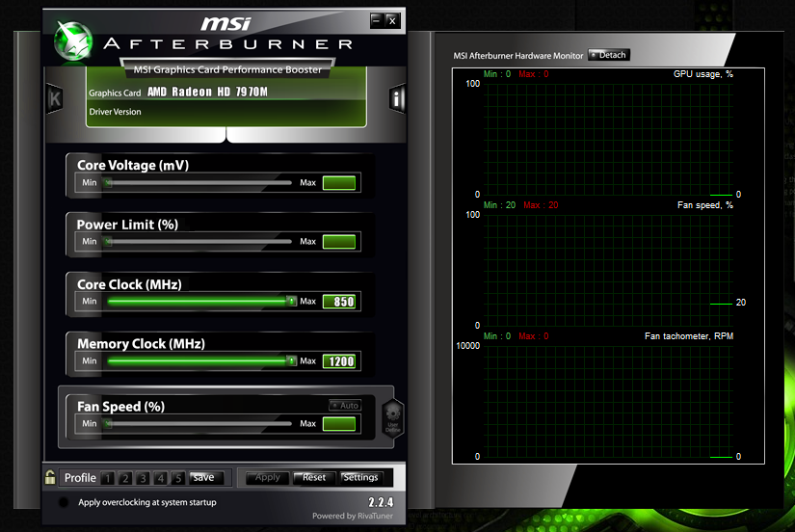Click the Memory Clock value field 1200
The image size is (795, 532).
click(339, 361)
